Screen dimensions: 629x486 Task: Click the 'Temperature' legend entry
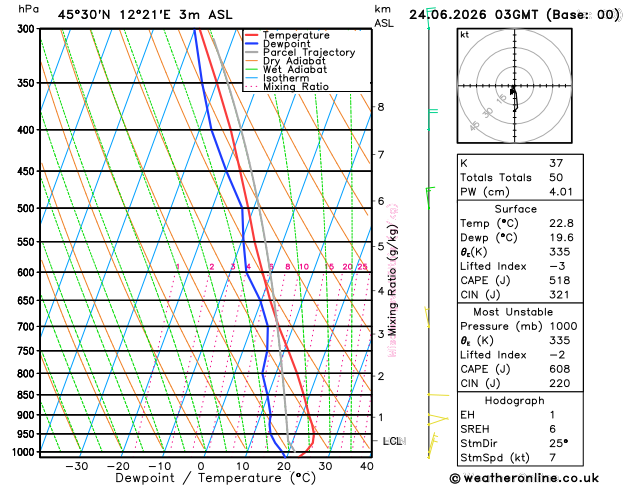click(287, 35)
